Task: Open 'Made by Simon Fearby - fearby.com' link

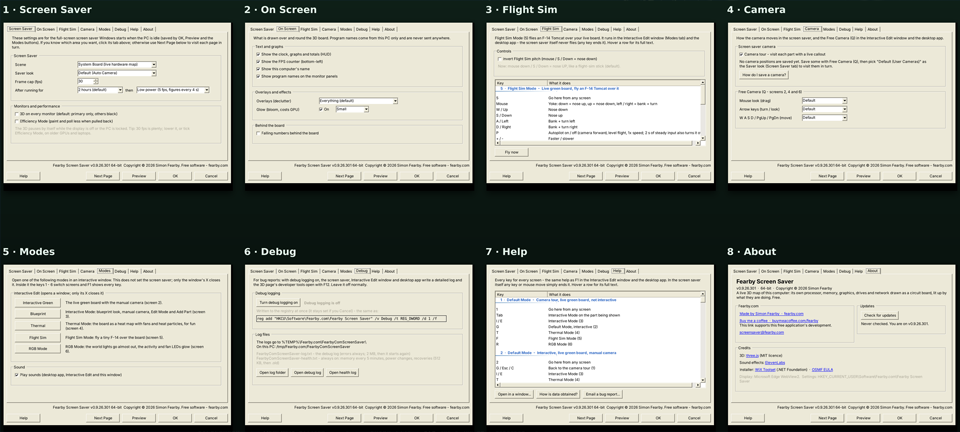Action: pyautogui.click(x=771, y=313)
